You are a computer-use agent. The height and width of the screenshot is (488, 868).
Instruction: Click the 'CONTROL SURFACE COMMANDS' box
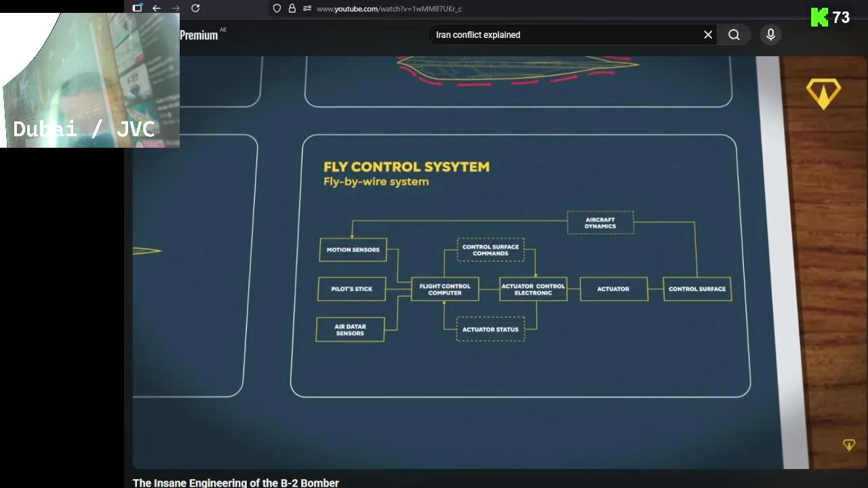490,250
